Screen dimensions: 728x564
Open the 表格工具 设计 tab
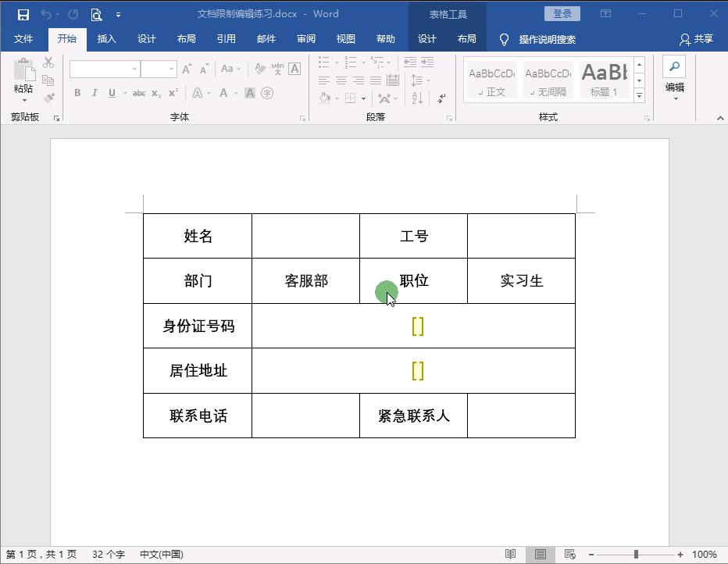coord(426,37)
